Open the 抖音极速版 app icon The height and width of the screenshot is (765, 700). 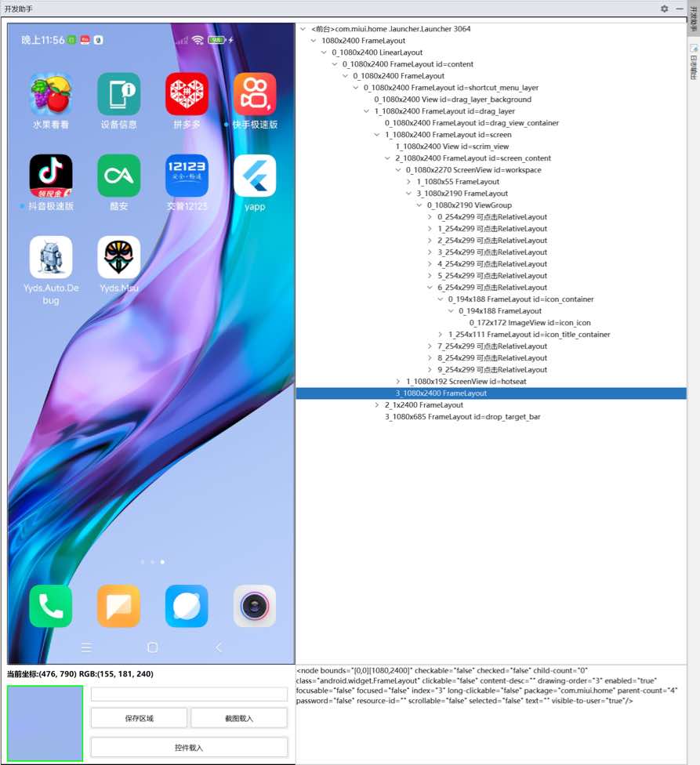click(x=51, y=176)
